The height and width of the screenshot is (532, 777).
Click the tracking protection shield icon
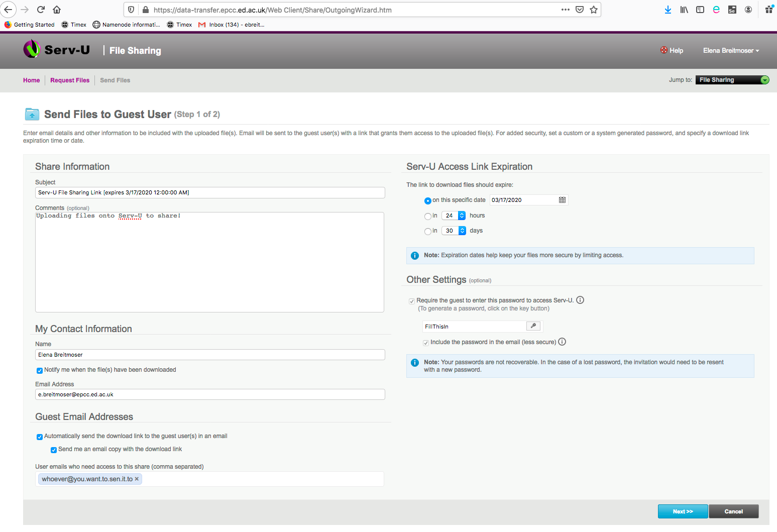pyautogui.click(x=131, y=10)
